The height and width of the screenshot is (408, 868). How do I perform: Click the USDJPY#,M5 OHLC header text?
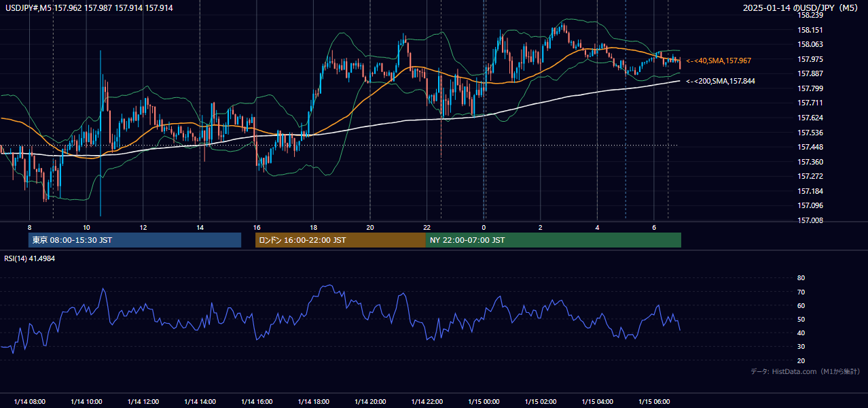coord(89,7)
